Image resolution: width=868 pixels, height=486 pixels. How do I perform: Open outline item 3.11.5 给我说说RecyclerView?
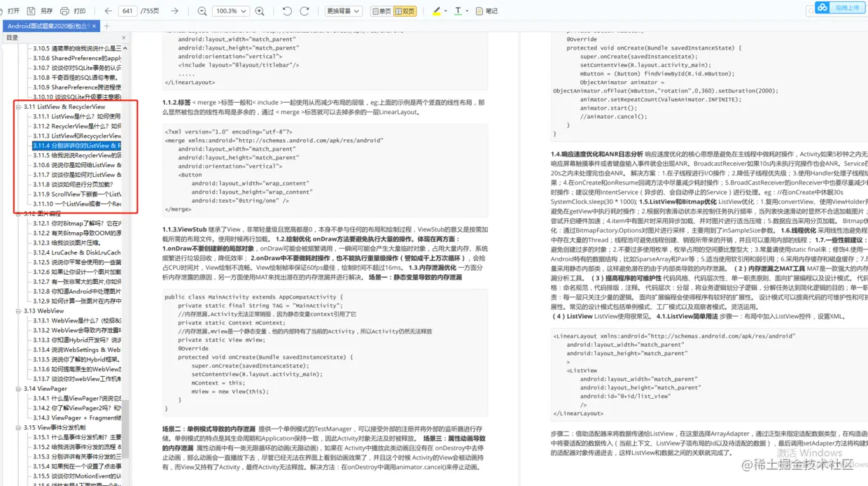(77, 155)
